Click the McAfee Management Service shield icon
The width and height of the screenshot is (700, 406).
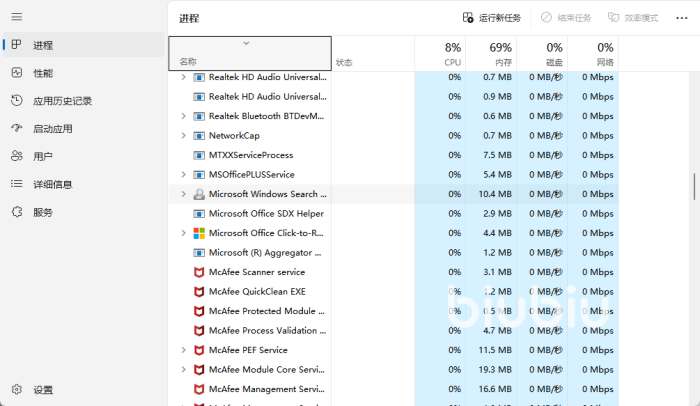tap(199, 389)
